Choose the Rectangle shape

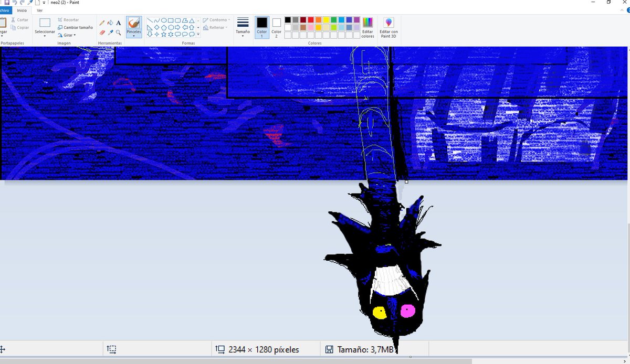171,20
